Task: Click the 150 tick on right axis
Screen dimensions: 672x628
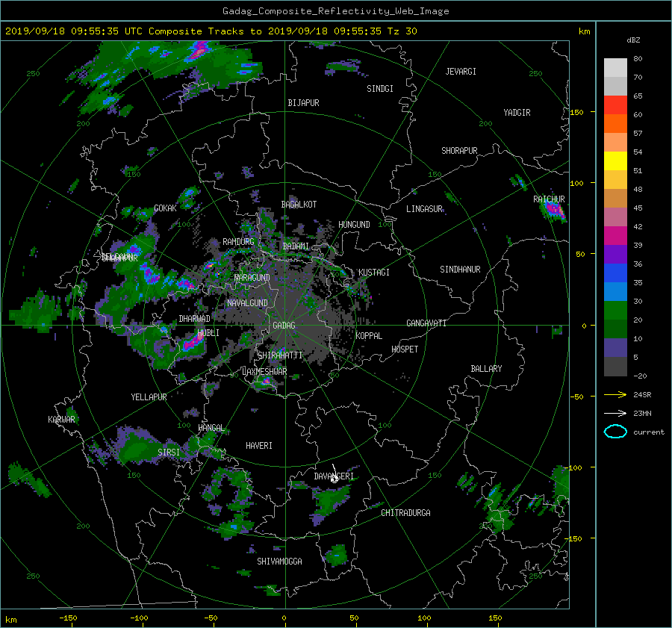Action: [x=576, y=112]
